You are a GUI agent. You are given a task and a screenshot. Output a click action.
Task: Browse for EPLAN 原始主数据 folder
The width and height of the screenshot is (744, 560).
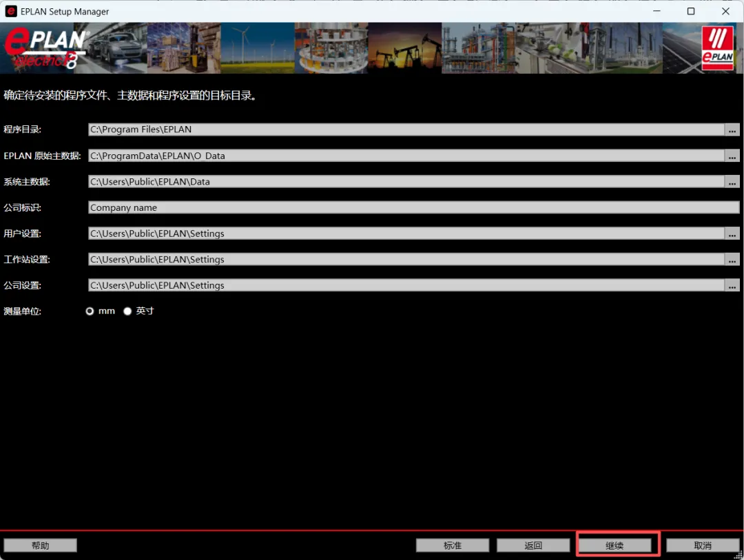click(x=732, y=156)
